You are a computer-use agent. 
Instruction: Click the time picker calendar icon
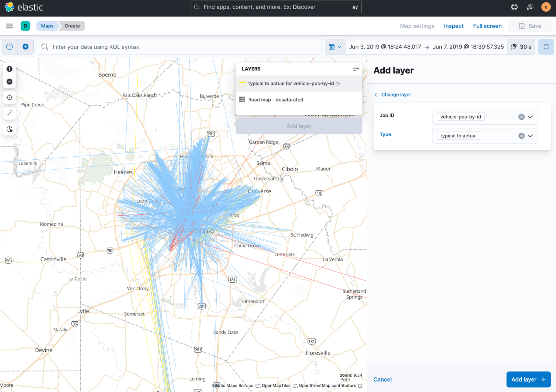(x=332, y=47)
